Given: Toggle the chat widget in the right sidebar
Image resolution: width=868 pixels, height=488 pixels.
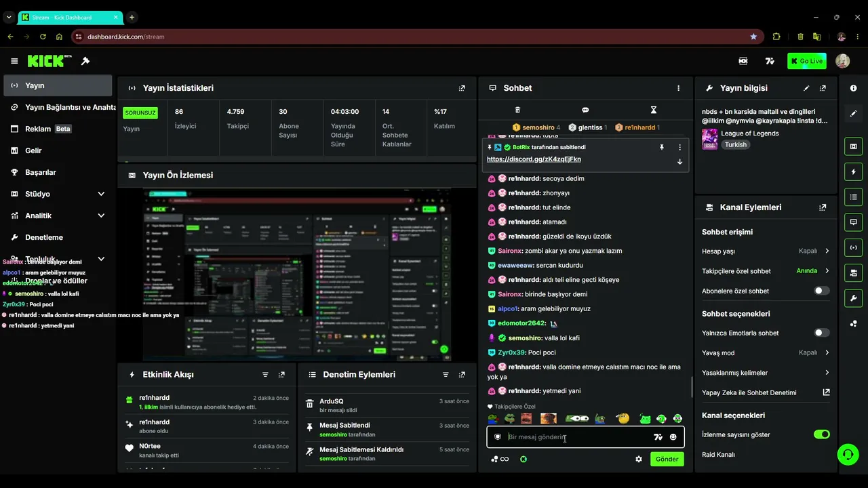Looking at the screenshot, I should tap(853, 222).
